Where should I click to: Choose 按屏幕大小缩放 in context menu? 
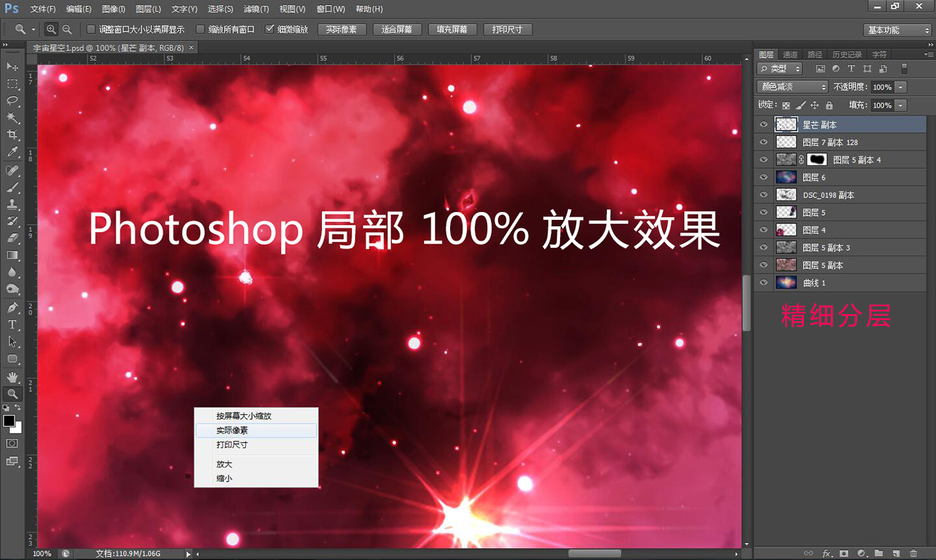coord(256,416)
